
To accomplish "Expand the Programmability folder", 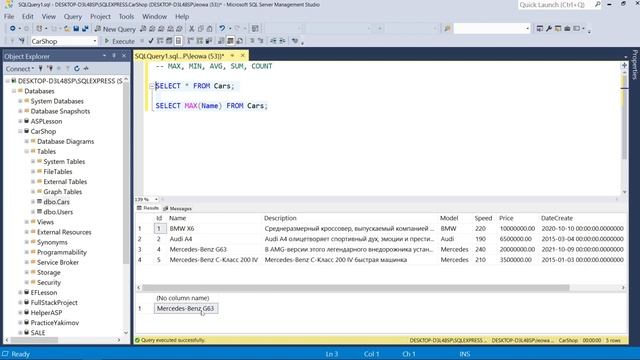I will pos(27,252).
